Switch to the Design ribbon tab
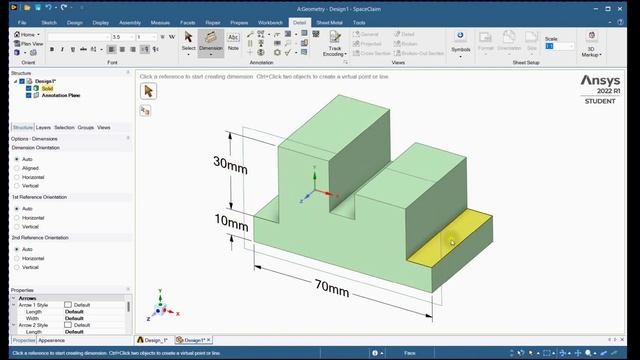This screenshot has height=360, width=640. click(75, 22)
